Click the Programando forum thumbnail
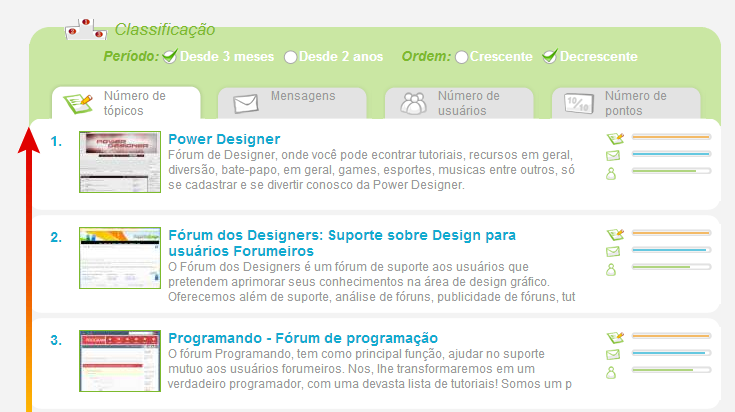The height and width of the screenshot is (412, 735). point(120,361)
